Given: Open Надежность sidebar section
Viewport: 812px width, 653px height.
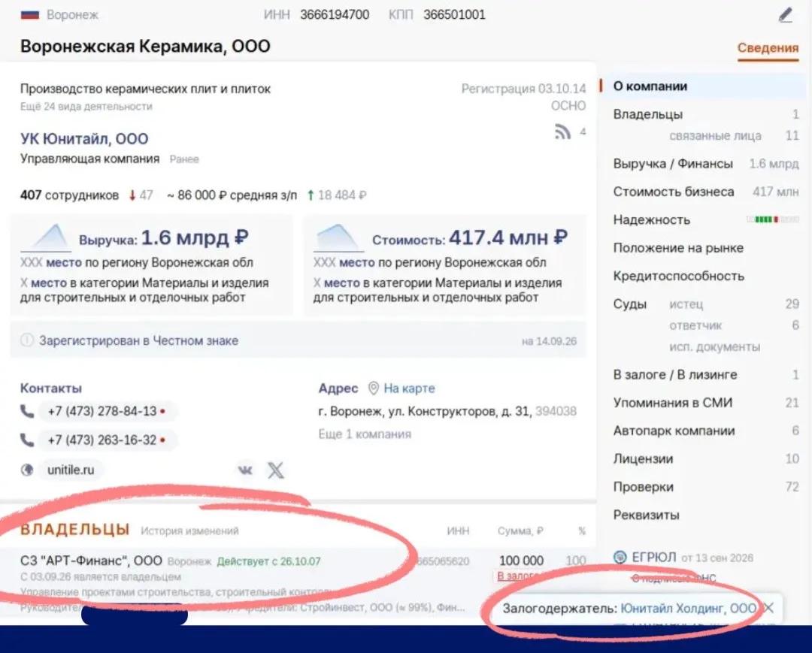Looking at the screenshot, I should (651, 220).
